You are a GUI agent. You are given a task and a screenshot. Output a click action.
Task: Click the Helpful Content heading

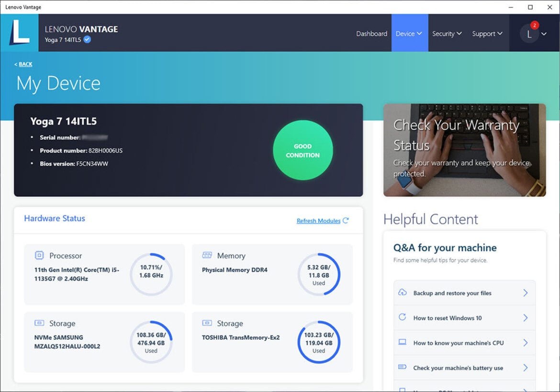point(431,219)
